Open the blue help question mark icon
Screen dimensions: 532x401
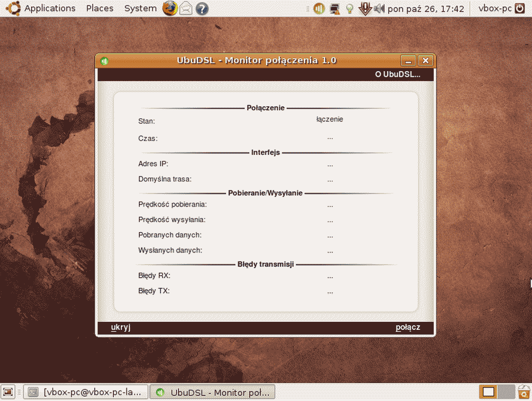point(202,9)
